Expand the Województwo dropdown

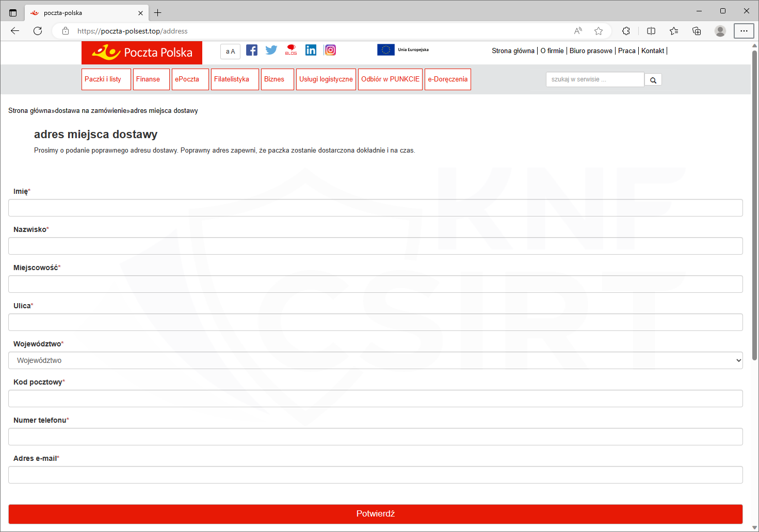tap(375, 360)
